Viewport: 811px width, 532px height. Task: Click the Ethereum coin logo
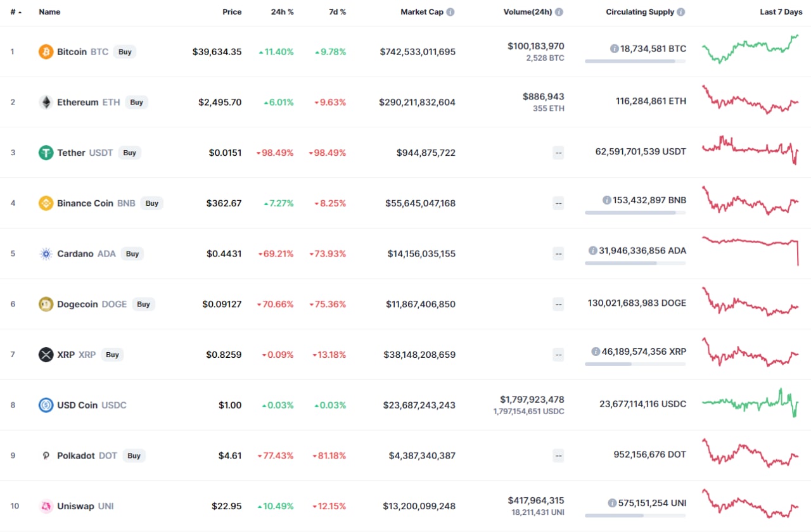(x=46, y=102)
